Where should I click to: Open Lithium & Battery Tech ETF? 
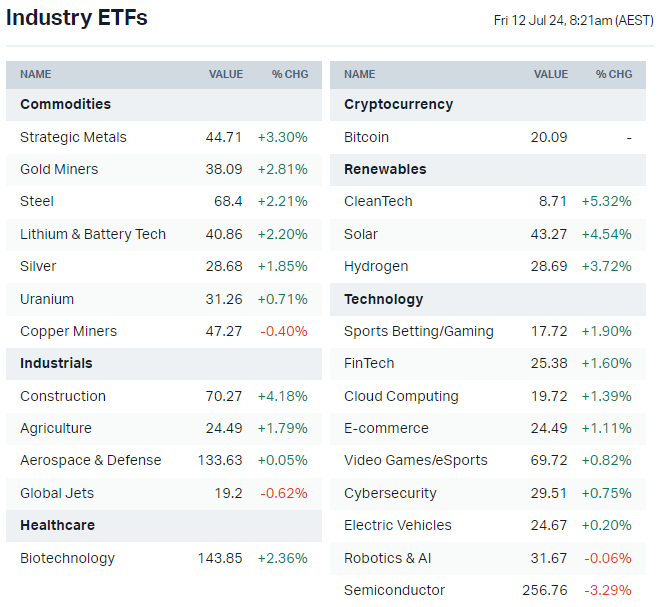93,234
